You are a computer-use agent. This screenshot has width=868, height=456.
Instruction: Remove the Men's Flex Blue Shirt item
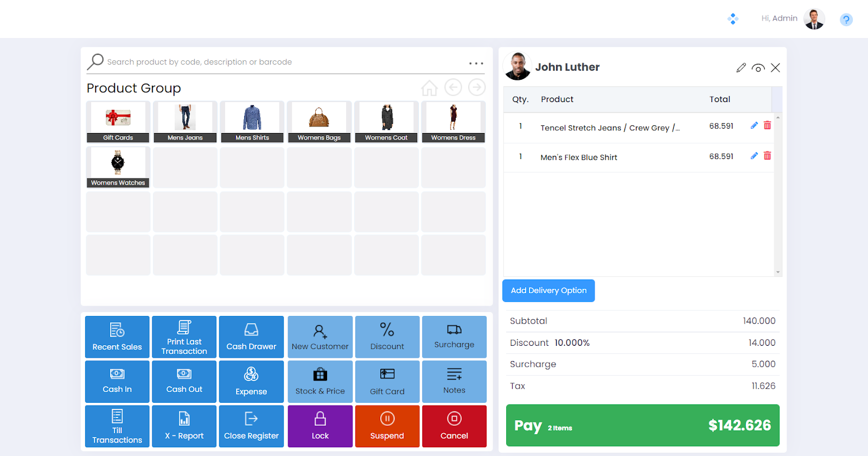tap(767, 156)
